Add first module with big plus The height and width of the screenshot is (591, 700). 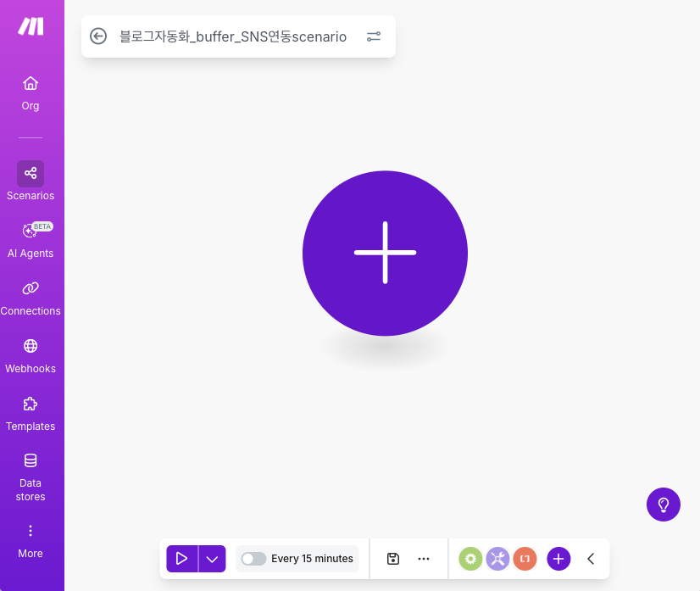coord(385,253)
